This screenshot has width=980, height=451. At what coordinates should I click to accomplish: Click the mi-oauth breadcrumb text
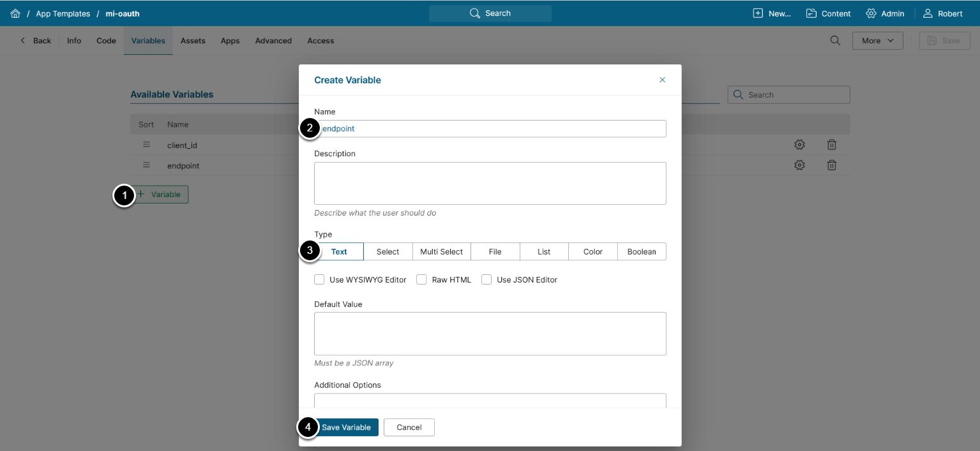[123, 13]
